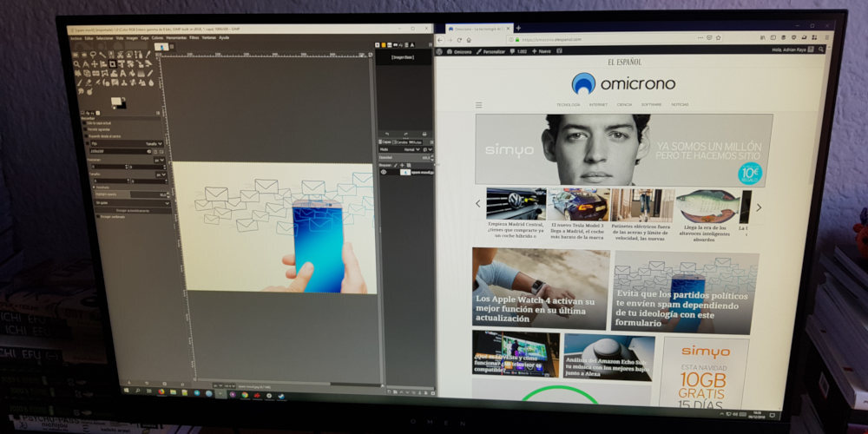Select the Blur/Sharpen droplet tool
Viewport: 868px width, 434px height.
pyautogui.click(x=151, y=82)
